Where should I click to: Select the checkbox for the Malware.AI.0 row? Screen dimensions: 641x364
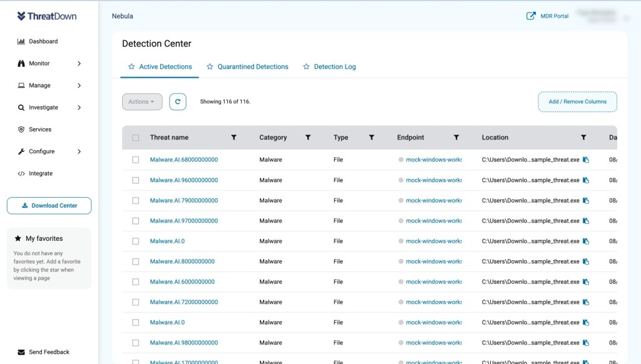coord(135,241)
